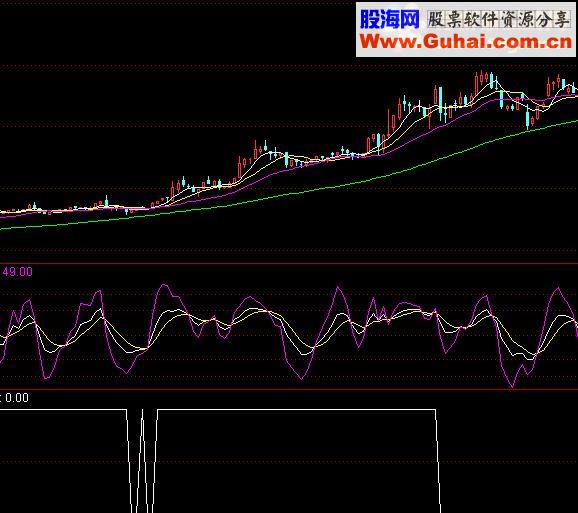Click the green long-term moving average line
578x513 pixels.
point(289,194)
